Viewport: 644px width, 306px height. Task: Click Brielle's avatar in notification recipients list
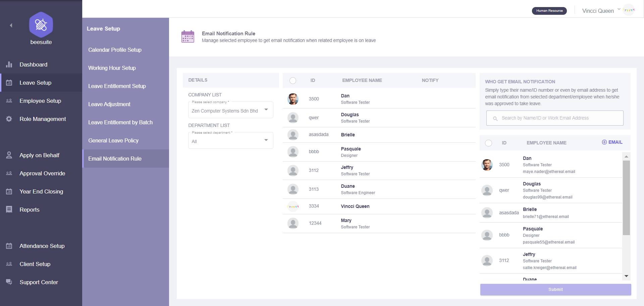tap(487, 213)
